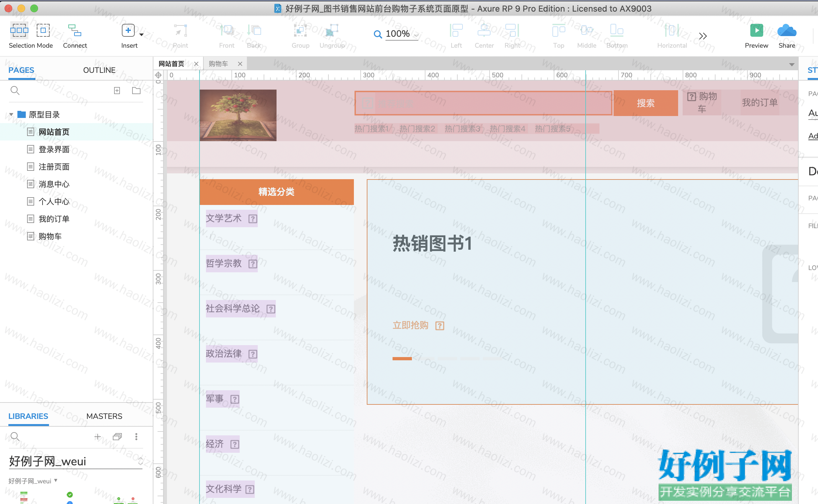Click the book tree logo image

(238, 115)
